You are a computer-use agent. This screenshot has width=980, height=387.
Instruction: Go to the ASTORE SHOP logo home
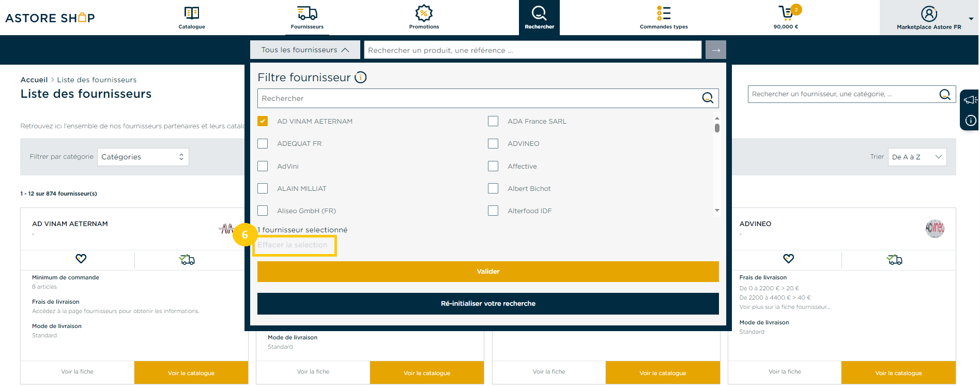pos(50,18)
